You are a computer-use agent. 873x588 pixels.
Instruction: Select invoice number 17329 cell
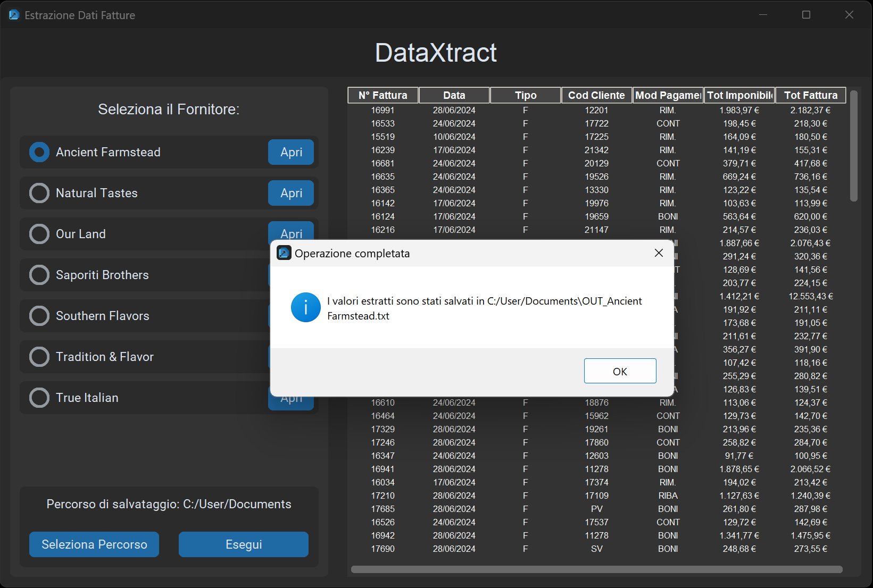(383, 429)
